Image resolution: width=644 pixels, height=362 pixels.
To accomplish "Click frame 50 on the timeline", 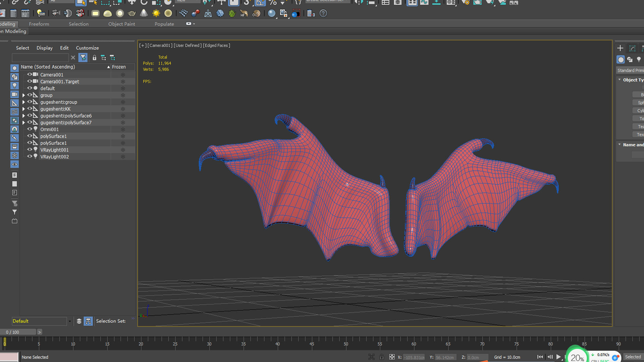I will [x=346, y=343].
